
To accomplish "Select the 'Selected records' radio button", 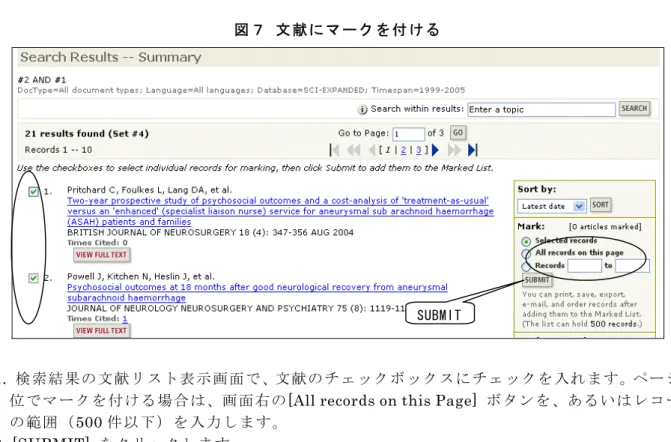I will (526, 242).
